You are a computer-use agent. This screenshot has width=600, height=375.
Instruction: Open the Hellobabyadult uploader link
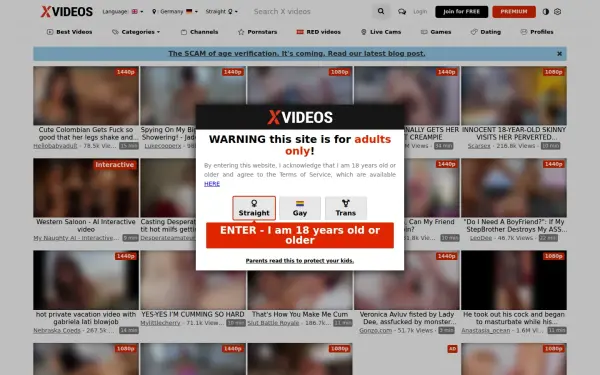coord(55,146)
